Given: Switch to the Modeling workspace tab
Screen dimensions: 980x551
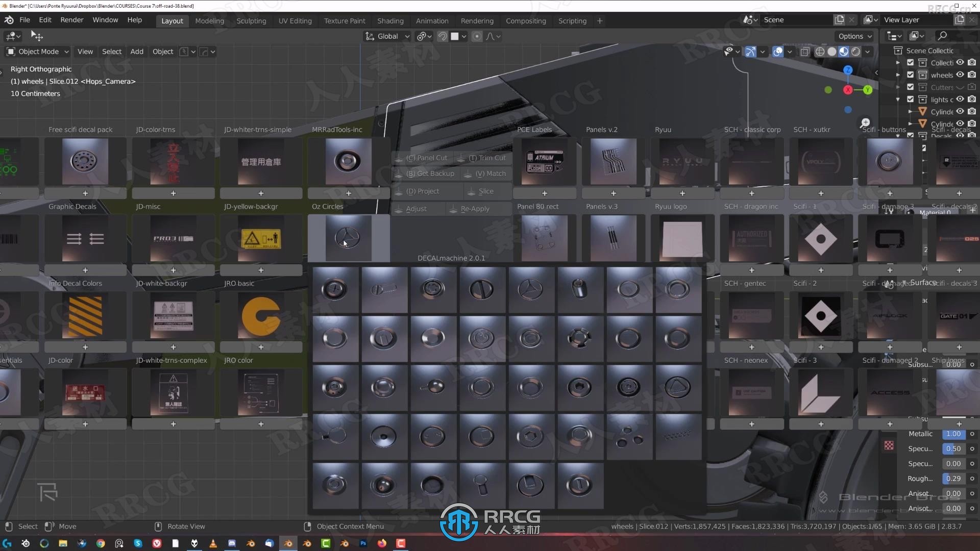Looking at the screenshot, I should coord(209,21).
